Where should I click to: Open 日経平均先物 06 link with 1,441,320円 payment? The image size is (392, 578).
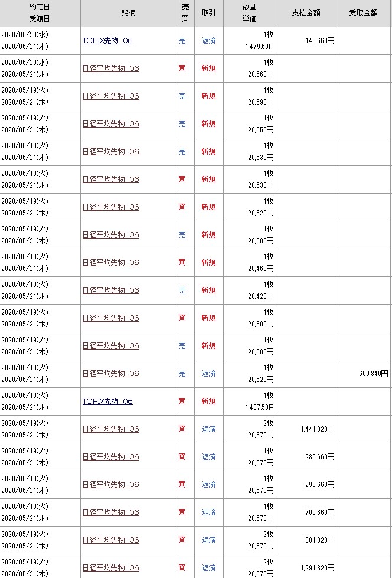click(111, 429)
